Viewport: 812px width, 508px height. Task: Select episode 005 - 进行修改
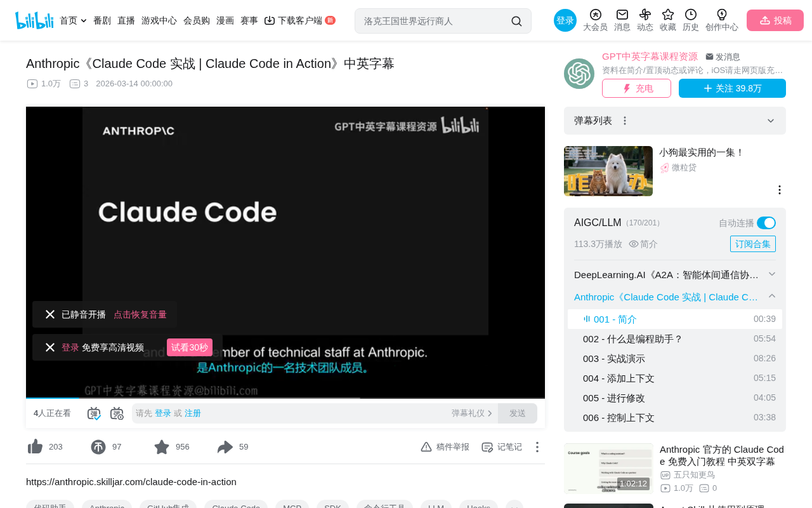(675, 398)
